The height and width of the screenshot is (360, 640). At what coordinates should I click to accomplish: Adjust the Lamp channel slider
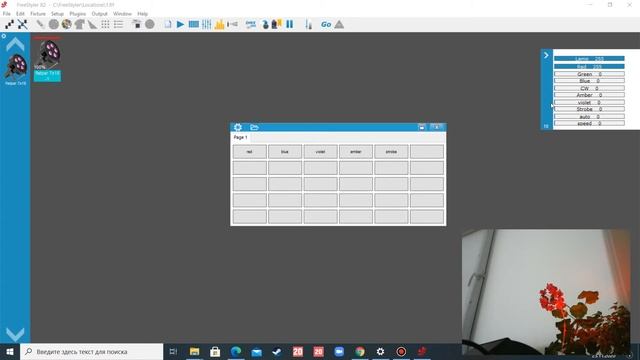pos(589,59)
